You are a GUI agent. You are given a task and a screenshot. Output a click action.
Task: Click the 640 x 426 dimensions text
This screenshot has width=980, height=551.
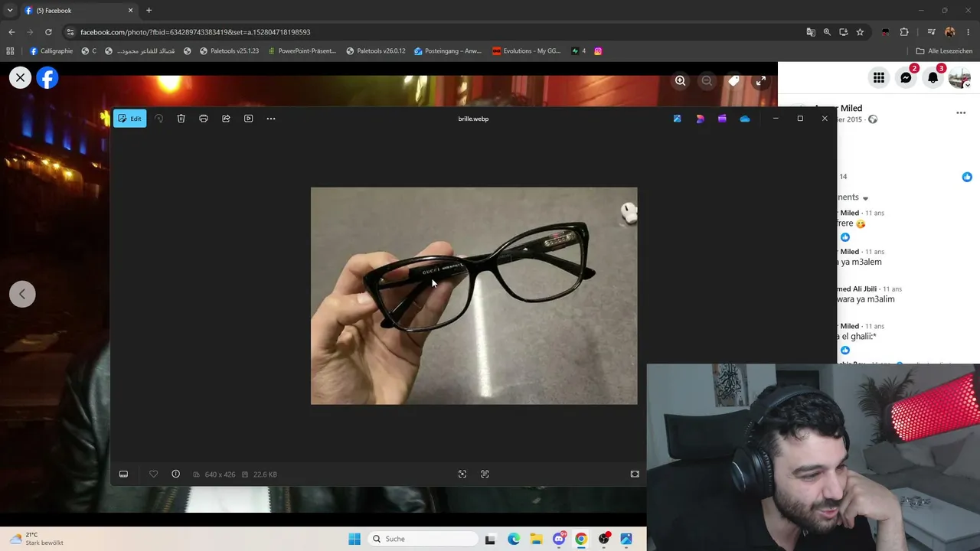(220, 474)
